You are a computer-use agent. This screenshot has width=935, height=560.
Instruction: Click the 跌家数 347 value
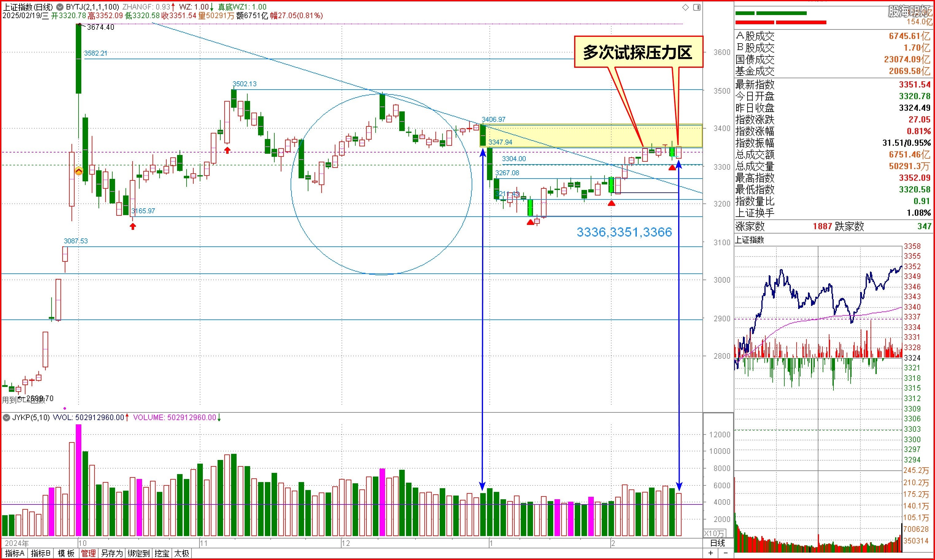[x=925, y=226]
